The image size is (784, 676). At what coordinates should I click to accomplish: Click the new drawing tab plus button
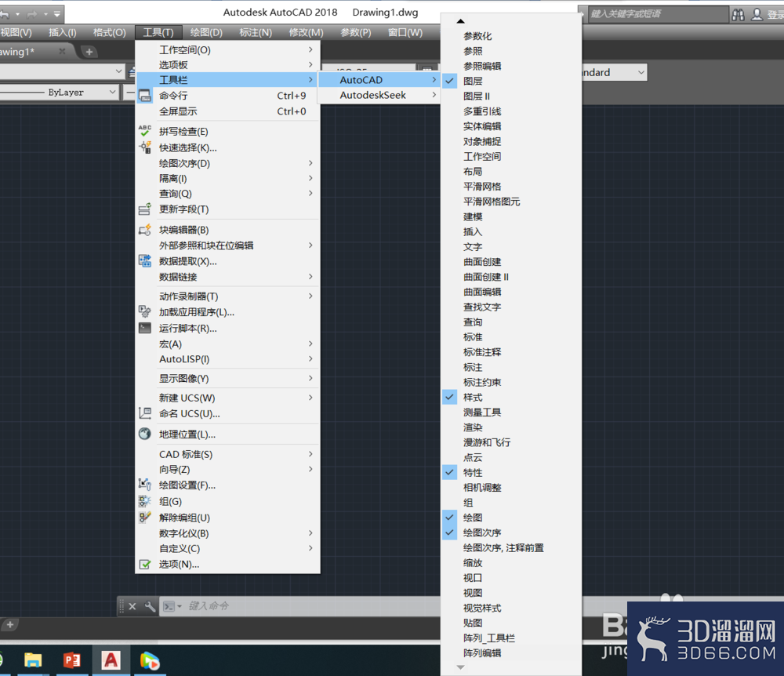pos(89,52)
